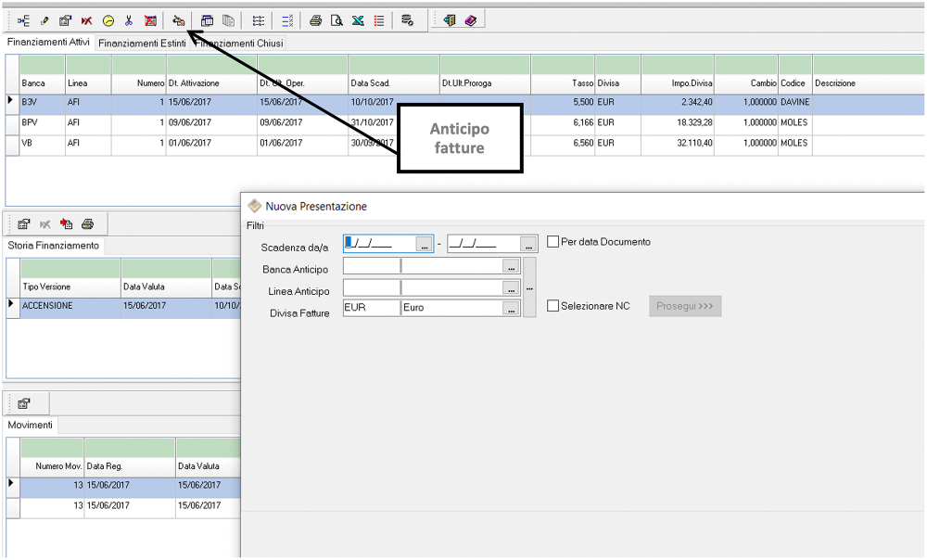Click the printer icon in main toolbar
The height and width of the screenshot is (560, 927).
tap(316, 20)
